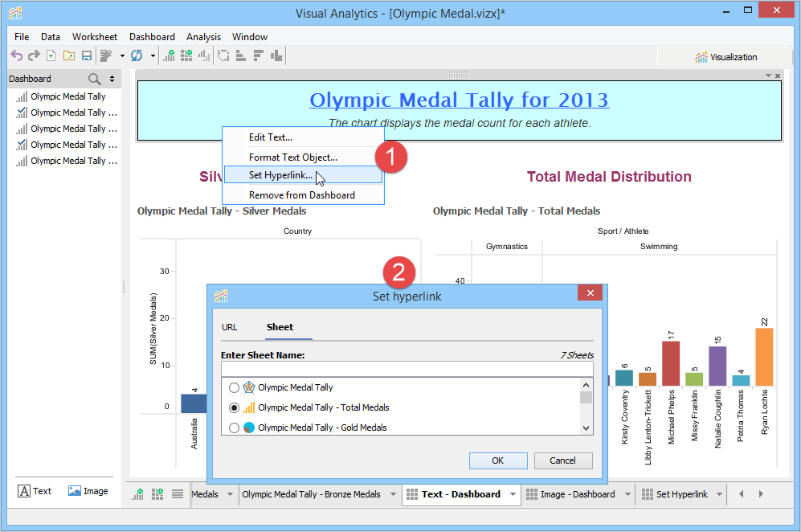Choose Olympic Medal Tally - Gold Medals radio
Screen dimensions: 801x532
[234, 428]
